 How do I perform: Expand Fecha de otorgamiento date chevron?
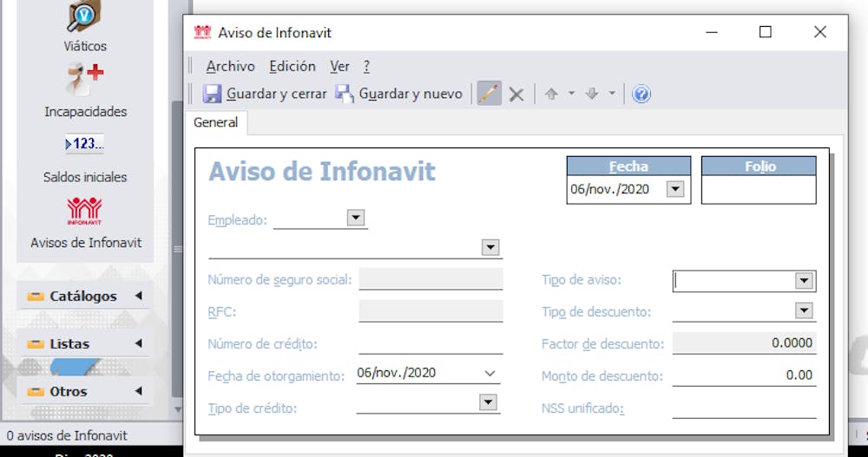[490, 374]
